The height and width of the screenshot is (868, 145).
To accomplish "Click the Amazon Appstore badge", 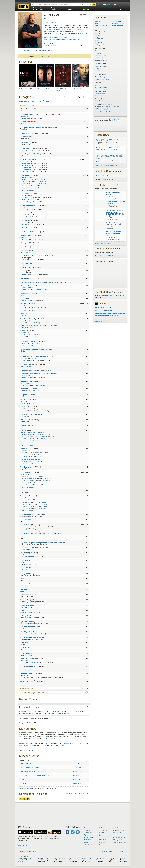I will (54, 832).
